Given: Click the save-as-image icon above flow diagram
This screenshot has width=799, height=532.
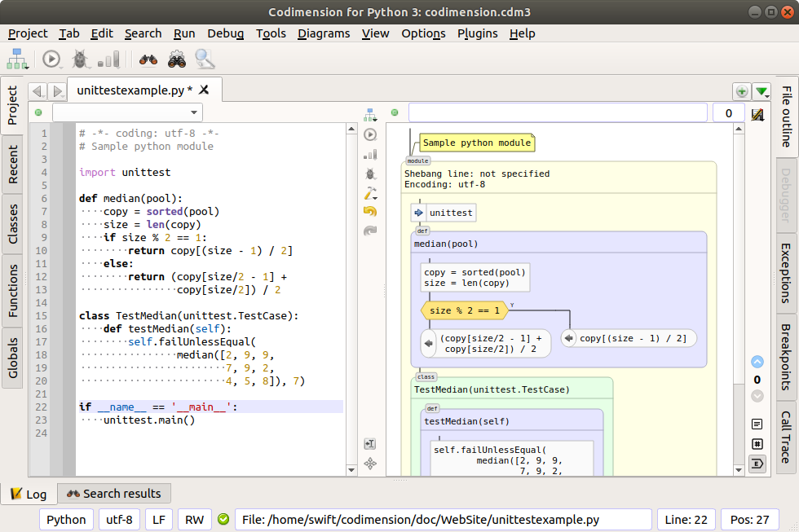Looking at the screenshot, I should (757, 113).
